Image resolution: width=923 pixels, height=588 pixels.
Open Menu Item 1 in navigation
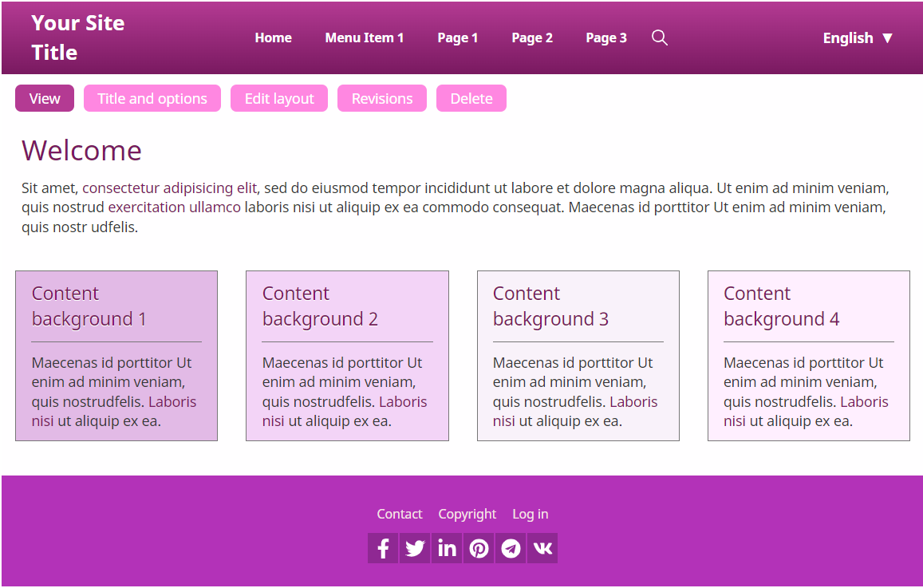point(364,37)
